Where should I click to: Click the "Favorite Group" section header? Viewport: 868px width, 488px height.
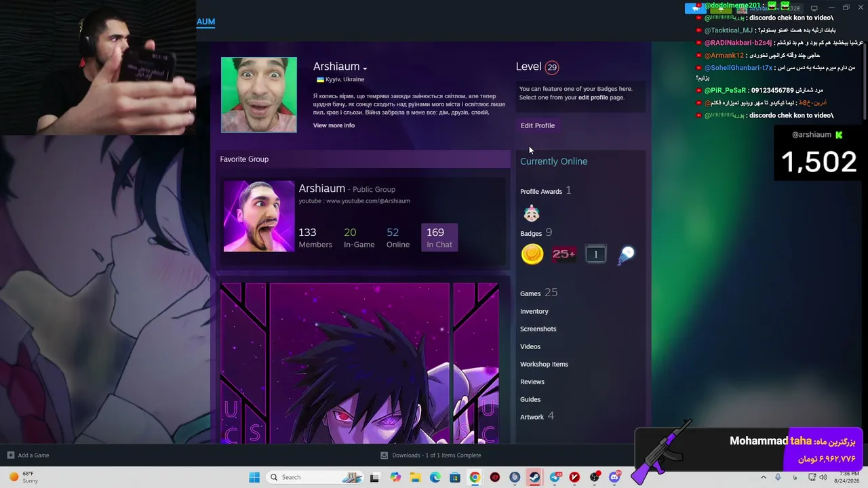tap(244, 159)
